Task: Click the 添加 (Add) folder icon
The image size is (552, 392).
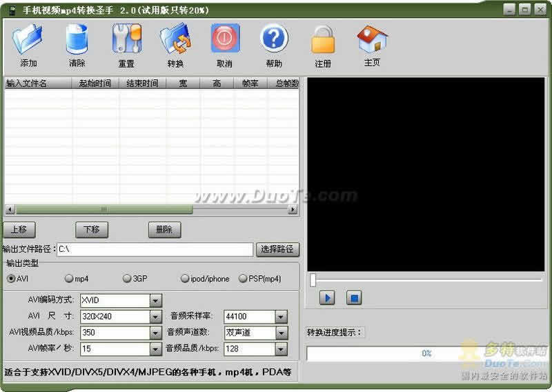Action: click(x=28, y=39)
